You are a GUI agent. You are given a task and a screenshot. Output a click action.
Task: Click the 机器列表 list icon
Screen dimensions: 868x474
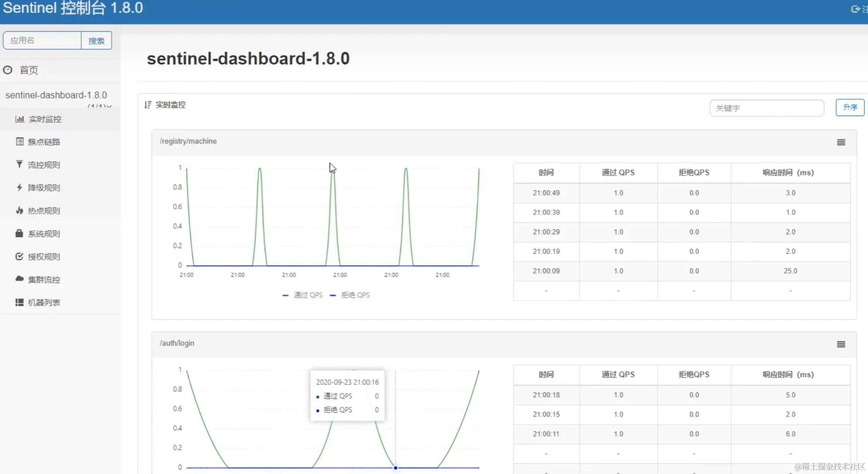[19, 302]
